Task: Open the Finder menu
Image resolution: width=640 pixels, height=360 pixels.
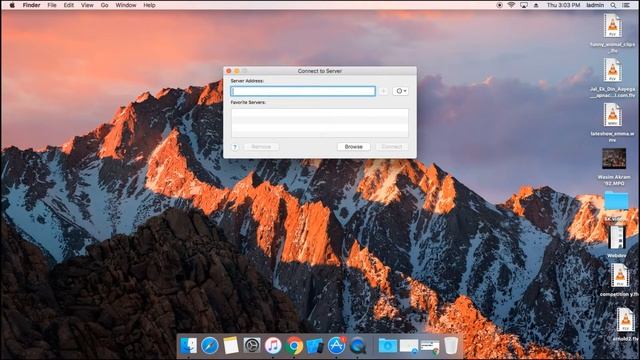Action: (31, 5)
